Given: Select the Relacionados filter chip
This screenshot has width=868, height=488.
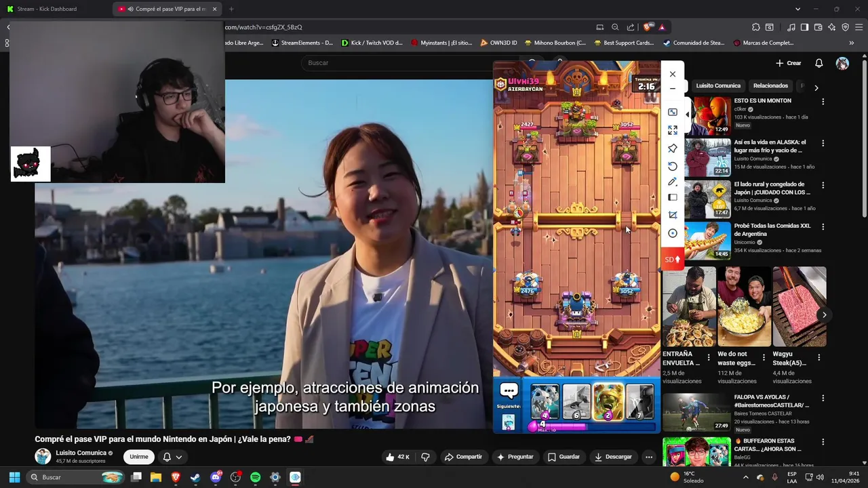Looking at the screenshot, I should (x=770, y=86).
